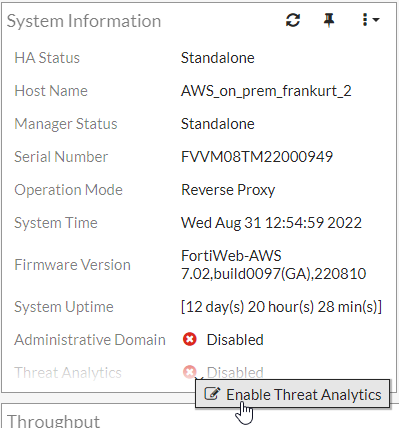Viewport: 399px width, 428px height.
Task: Click the Host Name label
Action: (x=51, y=91)
